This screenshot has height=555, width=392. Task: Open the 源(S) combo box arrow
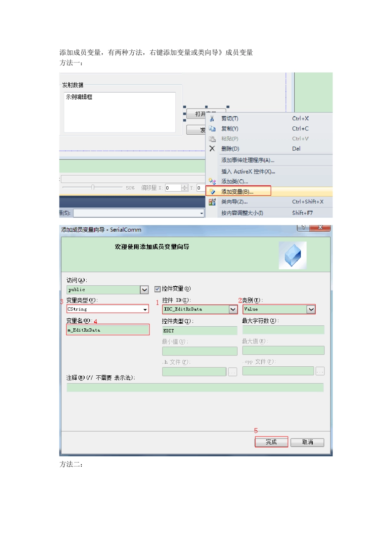coord(202,213)
